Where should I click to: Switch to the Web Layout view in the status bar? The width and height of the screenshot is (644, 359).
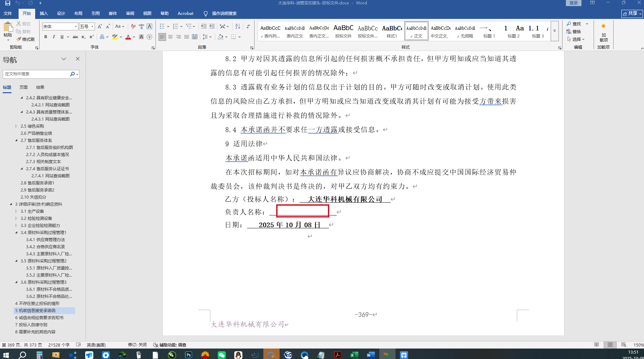click(x=624, y=345)
